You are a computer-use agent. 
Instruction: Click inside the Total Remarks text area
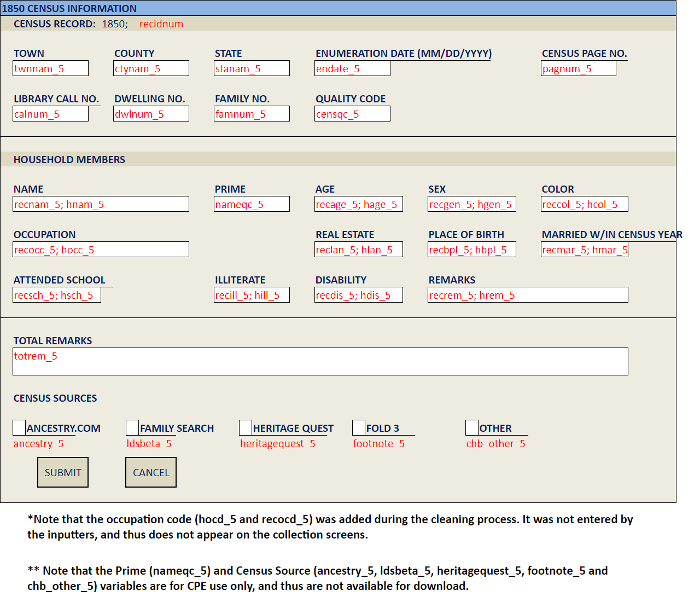pyautogui.click(x=320, y=362)
